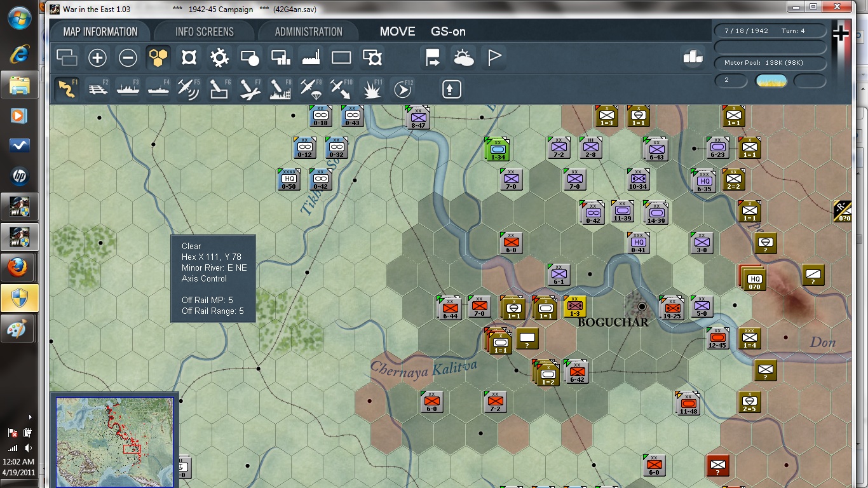This screenshot has height=488, width=868.
Task: Select F7 bomb airfield mode icon
Action: [250, 89]
